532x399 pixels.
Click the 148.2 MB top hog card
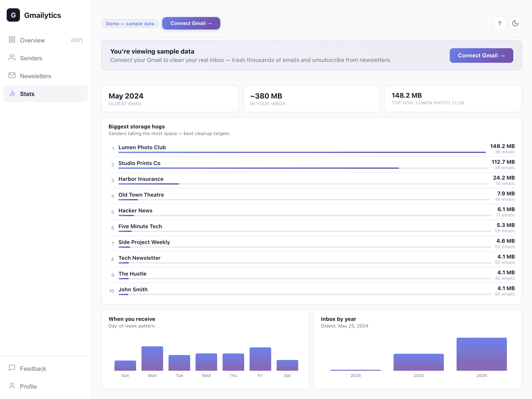453,99
